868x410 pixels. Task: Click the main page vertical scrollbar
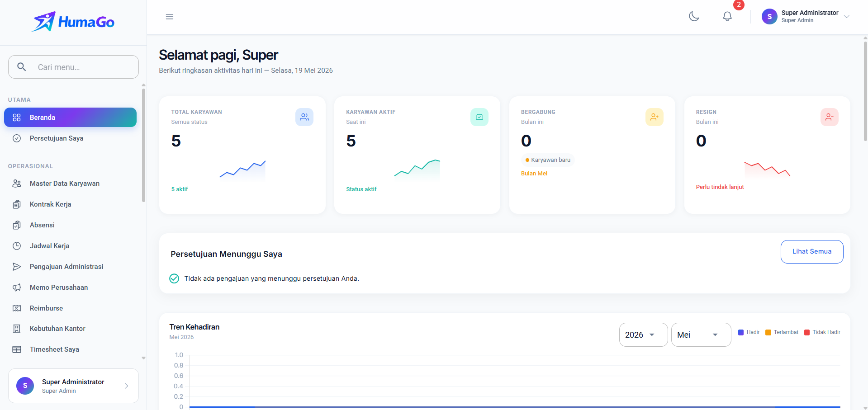coord(865,91)
